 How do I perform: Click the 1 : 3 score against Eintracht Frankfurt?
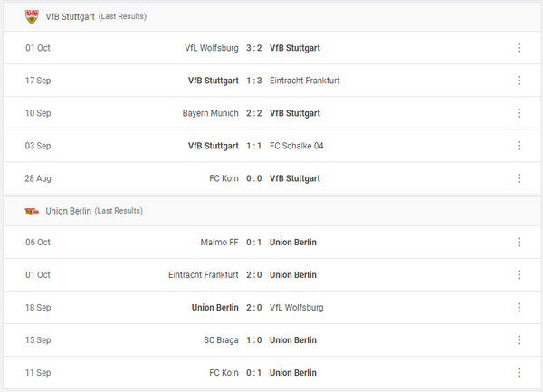coord(254,81)
